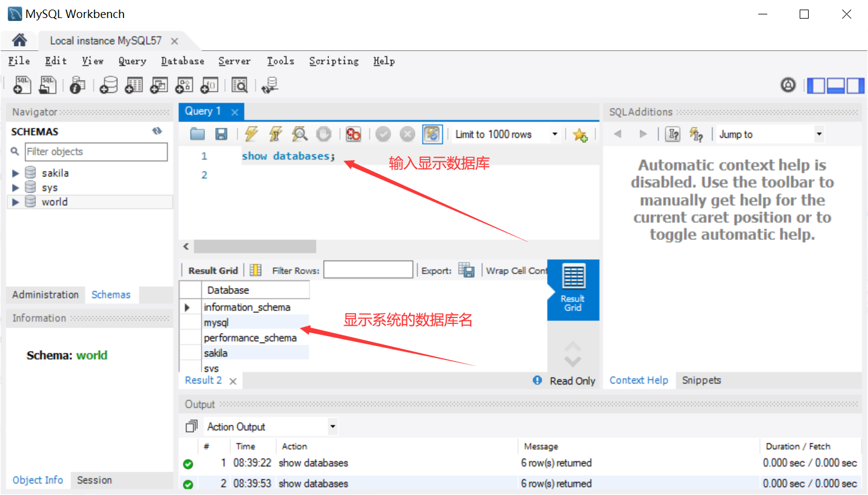
Task: Create a new stored procedure icon
Action: click(184, 85)
